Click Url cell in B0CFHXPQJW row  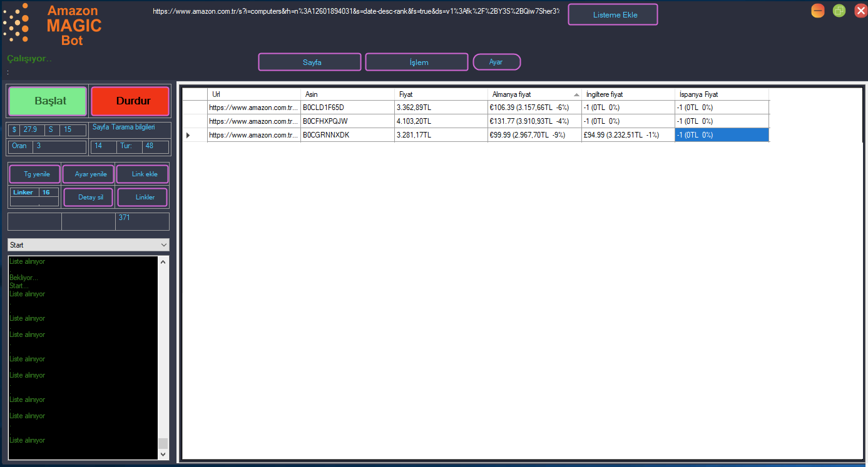[x=254, y=121]
